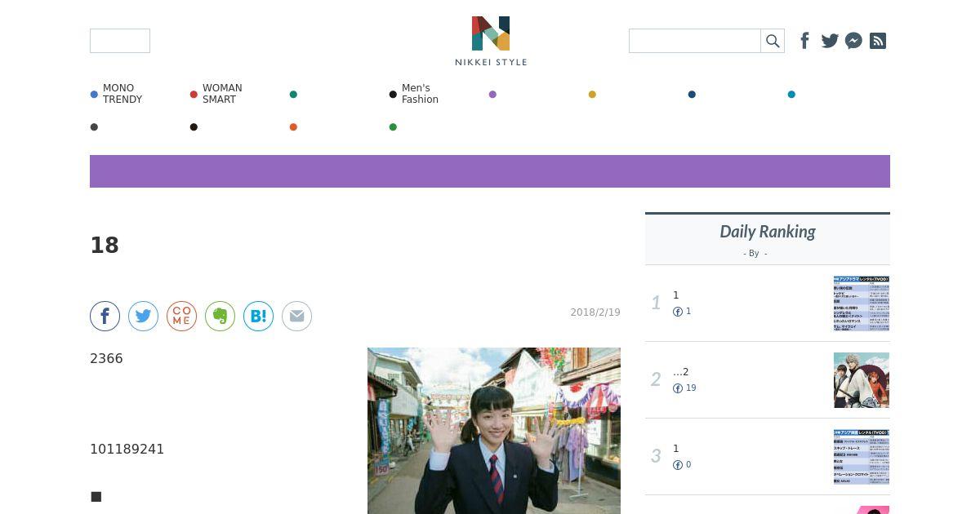Open the purple category banner

coord(490,171)
